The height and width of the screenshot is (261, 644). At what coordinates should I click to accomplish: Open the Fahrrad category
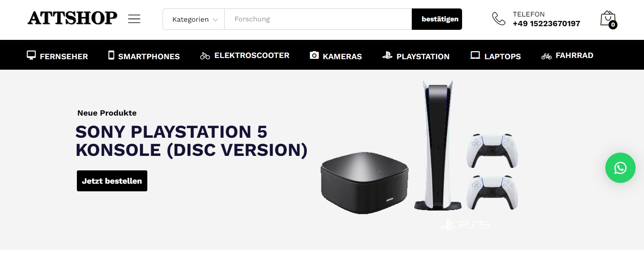coord(568,56)
